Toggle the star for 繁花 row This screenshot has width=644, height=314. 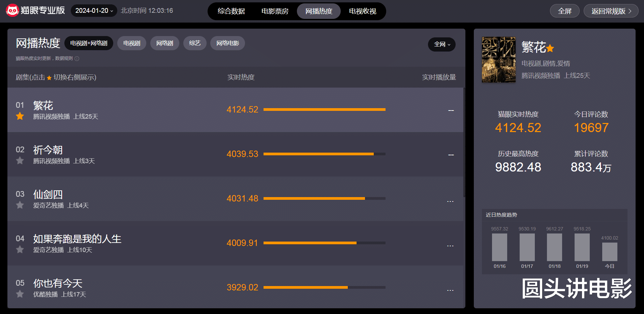[20, 116]
